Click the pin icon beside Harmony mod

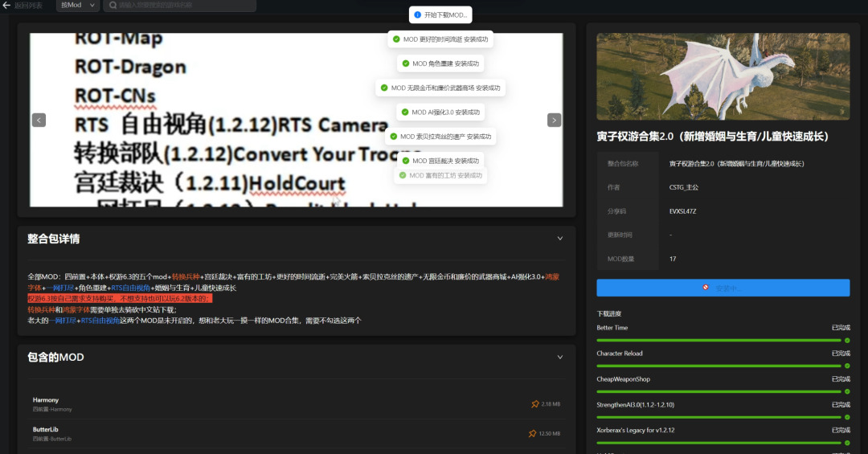tap(534, 404)
